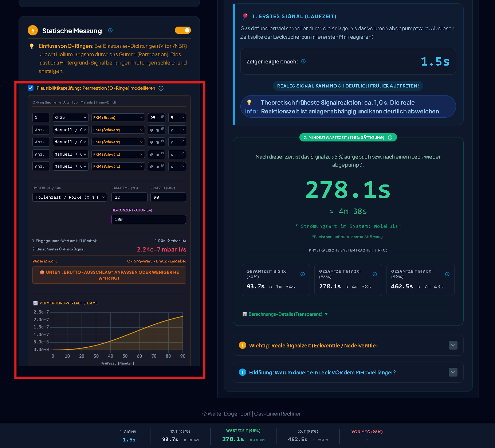Show info for 'Gesamtzeit bis 5xτ (99%)' card

pyautogui.click(x=447, y=274)
